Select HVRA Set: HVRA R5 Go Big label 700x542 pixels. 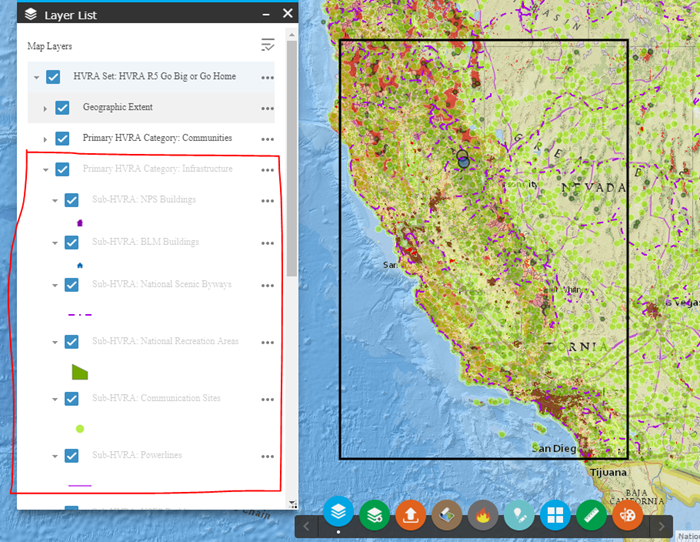(154, 76)
